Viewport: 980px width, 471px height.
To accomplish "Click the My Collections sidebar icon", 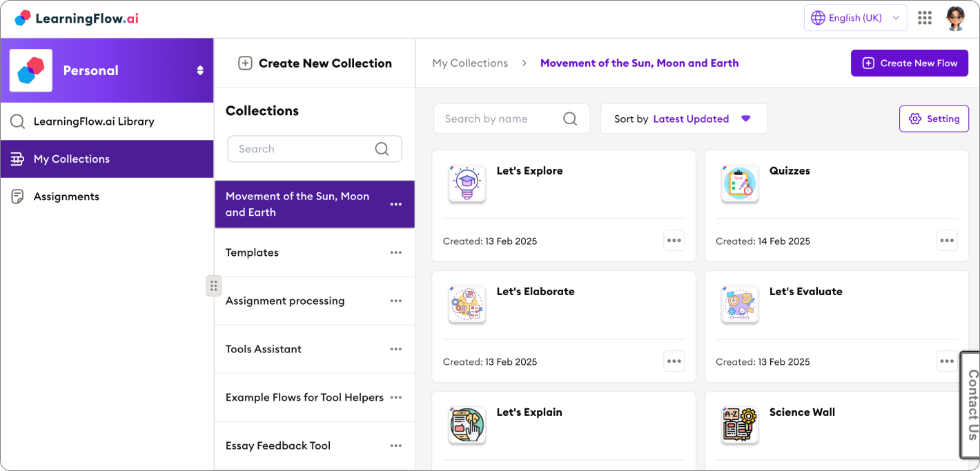I will pos(17,159).
